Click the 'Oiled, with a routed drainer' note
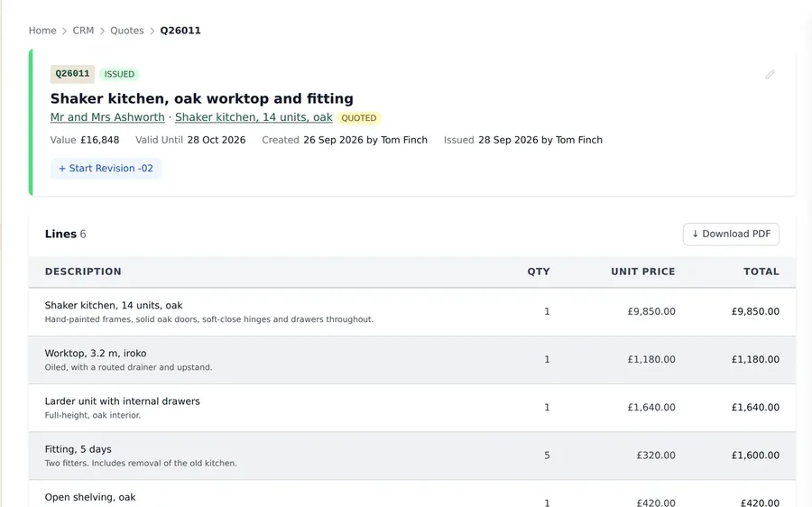This screenshot has width=812, height=507. point(128,367)
